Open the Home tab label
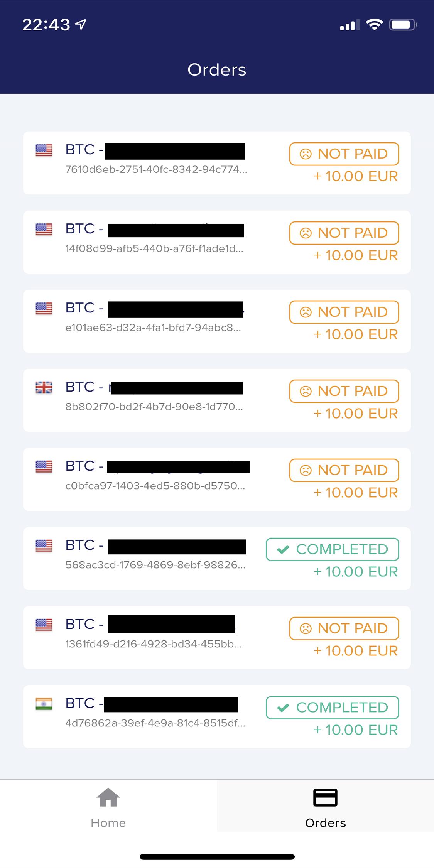 click(x=108, y=823)
